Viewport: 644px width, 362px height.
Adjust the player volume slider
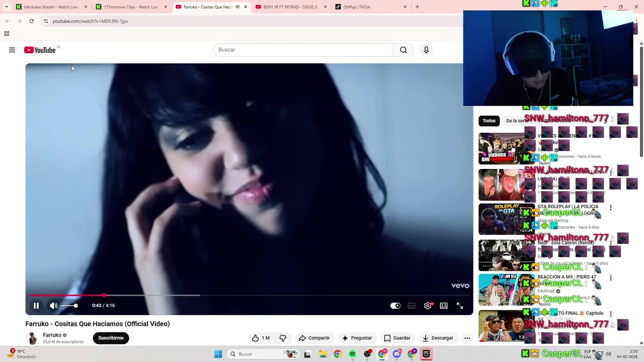point(69,305)
